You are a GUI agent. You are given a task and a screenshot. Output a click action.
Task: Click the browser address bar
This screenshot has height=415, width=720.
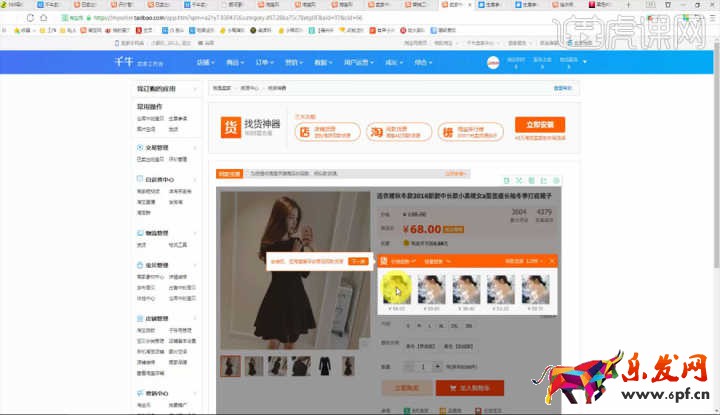[x=300, y=18]
